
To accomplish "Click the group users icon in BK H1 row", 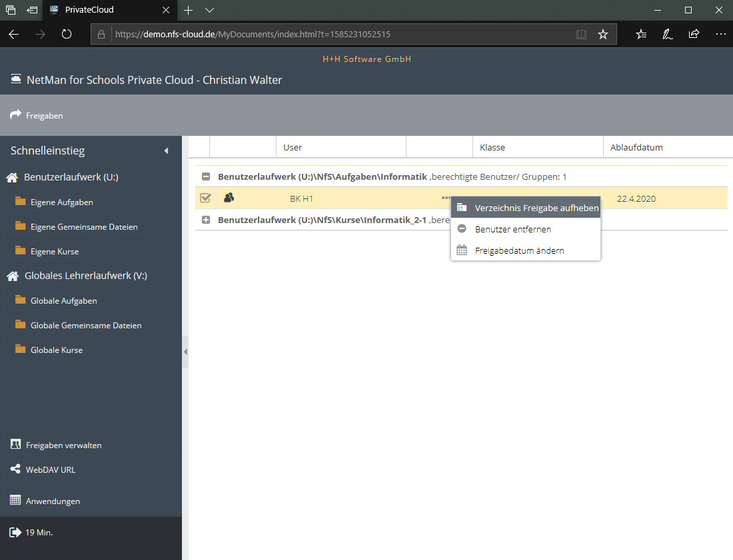I will coord(229,198).
